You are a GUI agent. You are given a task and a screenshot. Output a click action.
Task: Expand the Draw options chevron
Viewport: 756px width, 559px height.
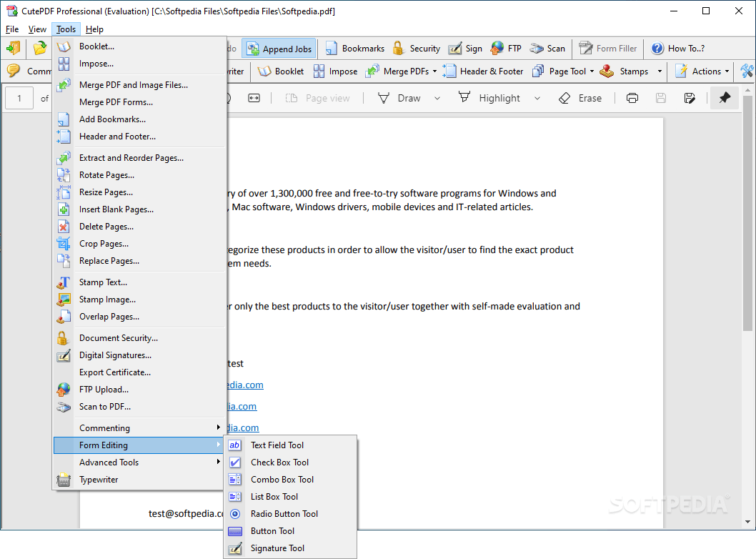point(437,99)
